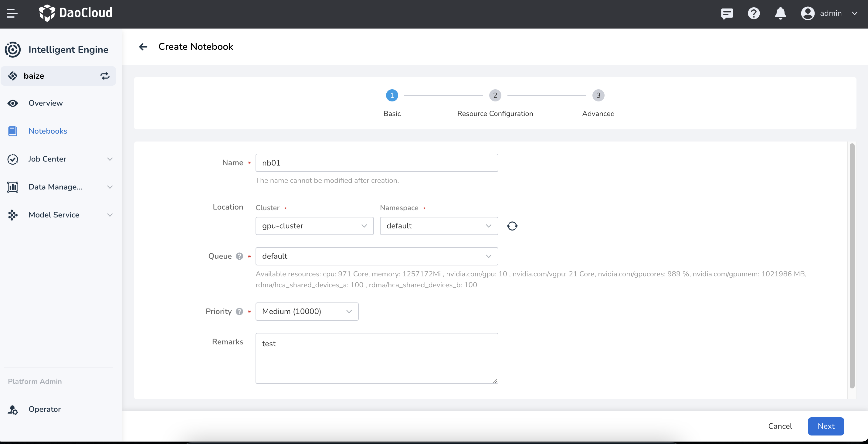Open the Notebooks sidebar page

[48, 131]
